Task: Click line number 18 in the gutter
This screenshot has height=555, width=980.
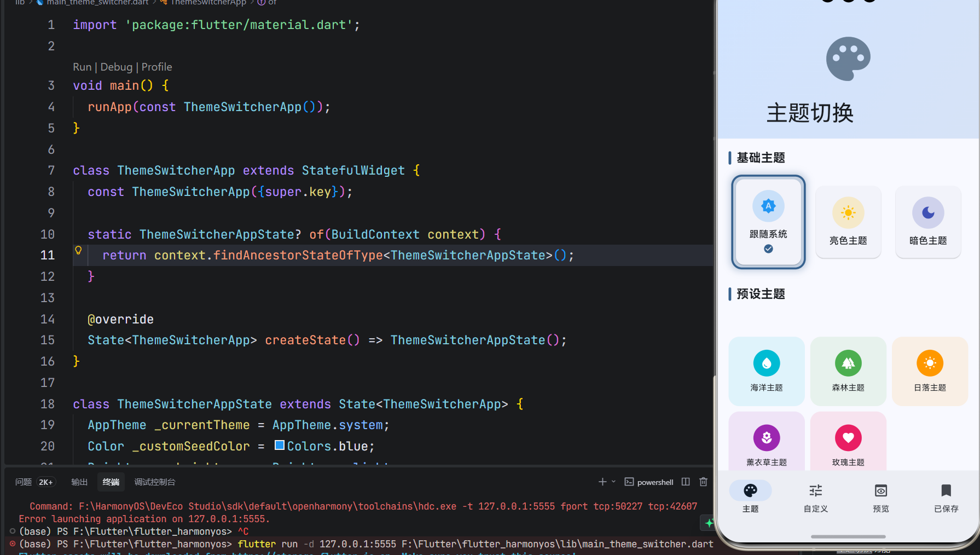Action: [48, 404]
